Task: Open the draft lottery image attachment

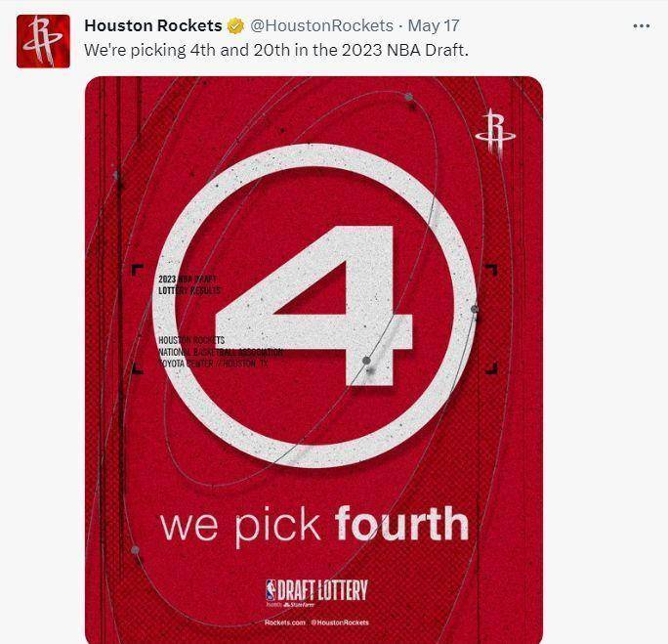Action: (313, 361)
